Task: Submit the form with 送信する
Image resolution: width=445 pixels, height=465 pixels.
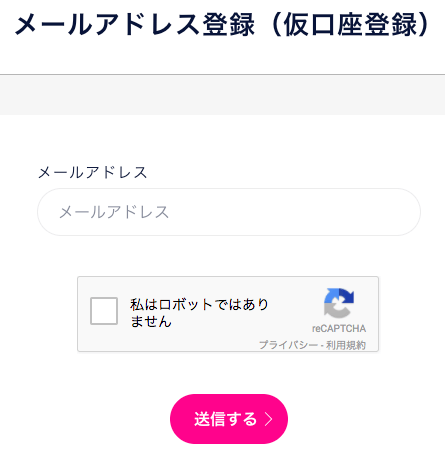Action: 229,419
